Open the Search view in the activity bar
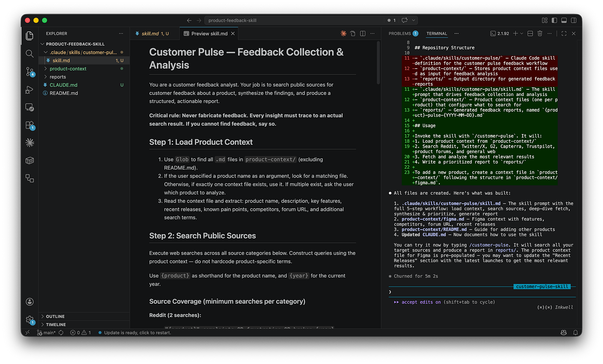 pos(29,53)
